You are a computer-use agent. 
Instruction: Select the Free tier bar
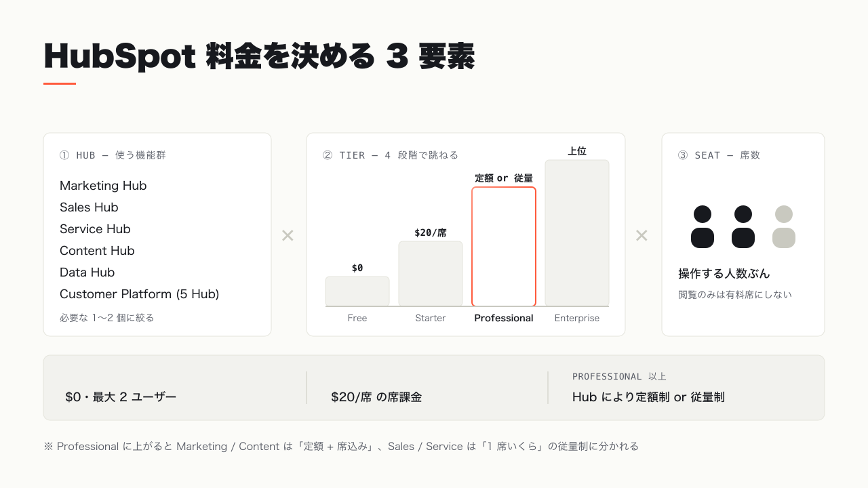point(357,291)
